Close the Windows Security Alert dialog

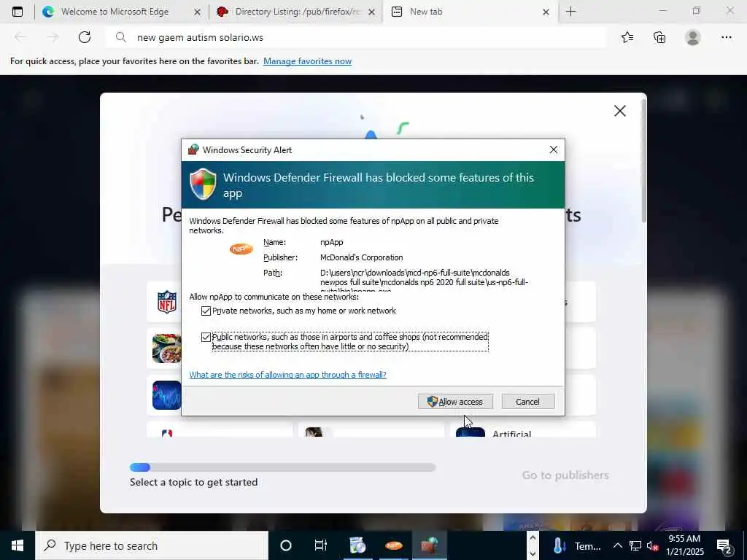click(x=553, y=149)
